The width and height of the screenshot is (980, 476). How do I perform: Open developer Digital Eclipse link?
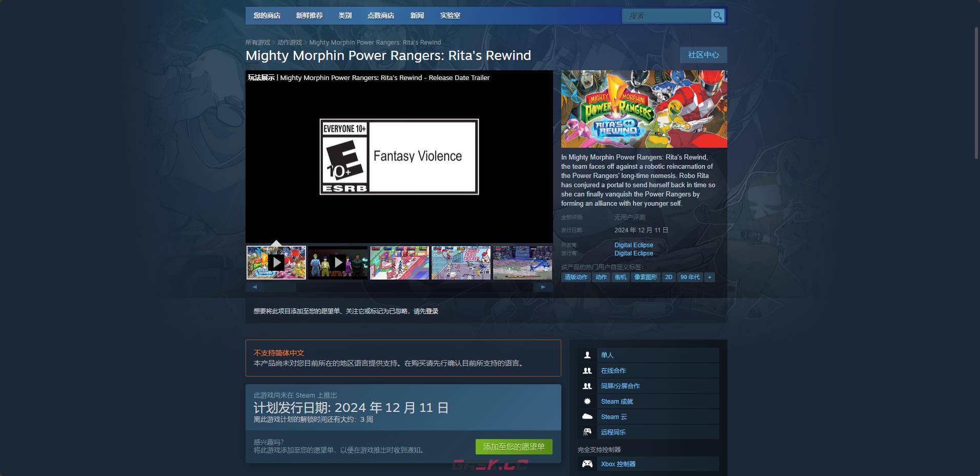(634, 245)
